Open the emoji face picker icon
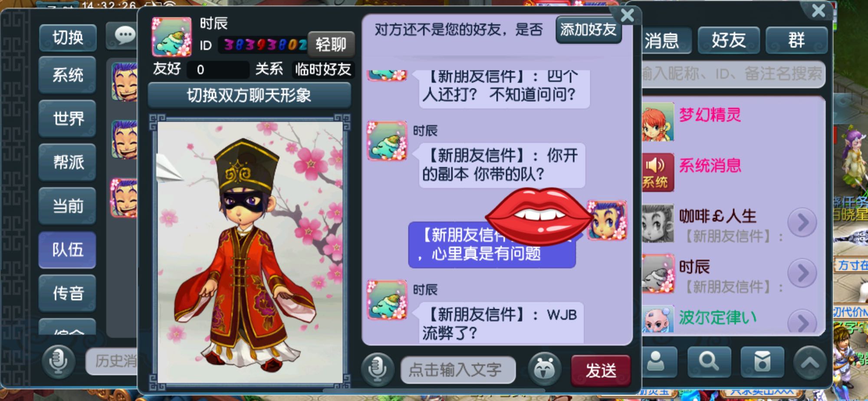This screenshot has height=401, width=868. [x=544, y=370]
